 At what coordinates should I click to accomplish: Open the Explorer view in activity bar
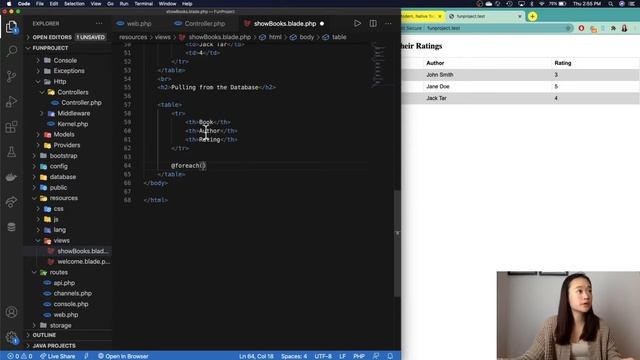pyautogui.click(x=11, y=27)
